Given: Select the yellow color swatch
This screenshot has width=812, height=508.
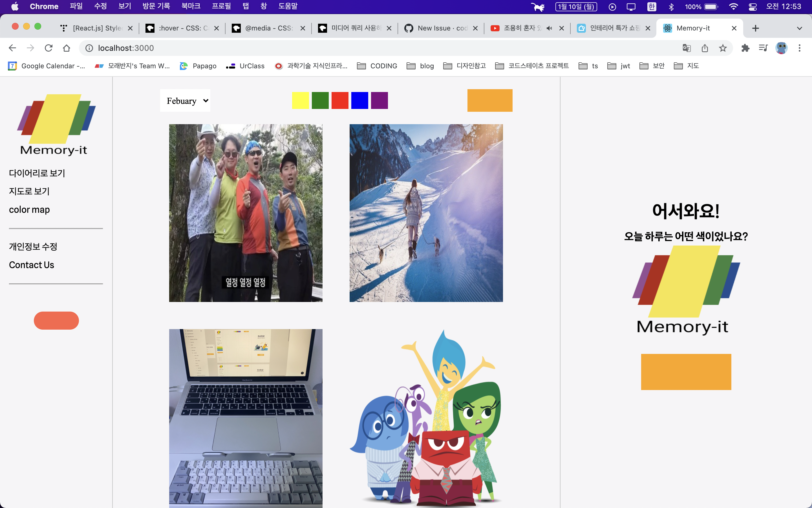Looking at the screenshot, I should (300, 100).
